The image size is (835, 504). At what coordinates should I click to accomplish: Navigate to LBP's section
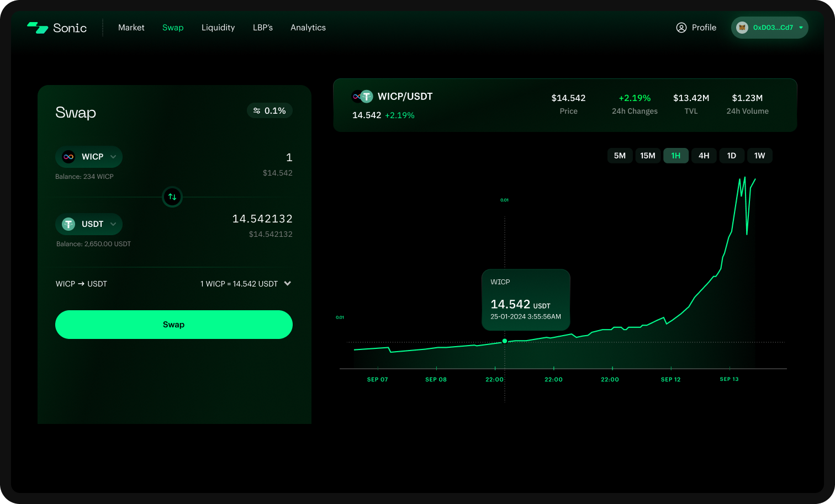coord(263,27)
